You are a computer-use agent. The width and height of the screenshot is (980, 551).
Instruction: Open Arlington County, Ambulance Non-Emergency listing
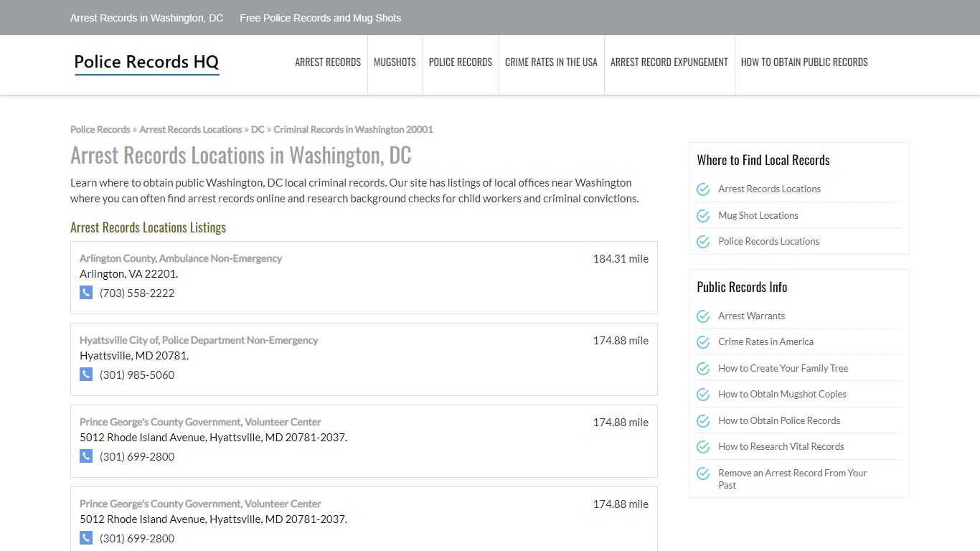point(181,258)
